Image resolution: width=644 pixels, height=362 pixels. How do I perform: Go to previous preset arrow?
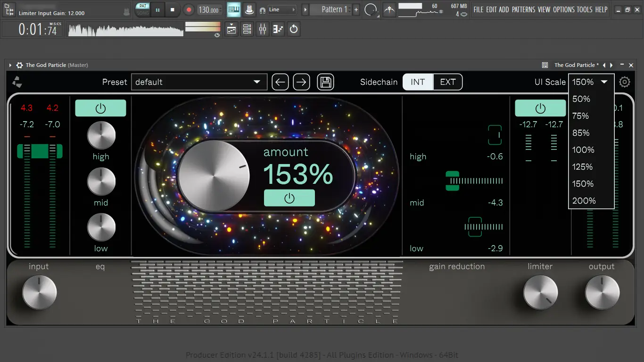point(280,82)
